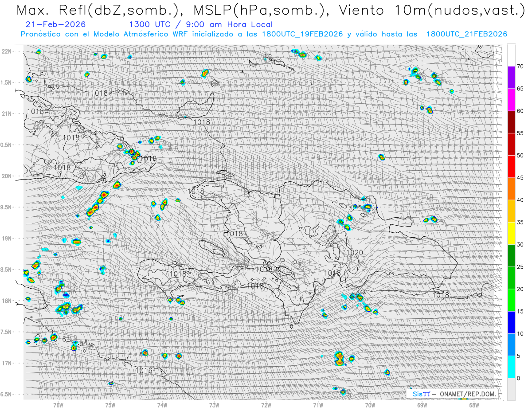Click the colorbar value "60"
This screenshot has width=532, height=411.
coord(520,111)
